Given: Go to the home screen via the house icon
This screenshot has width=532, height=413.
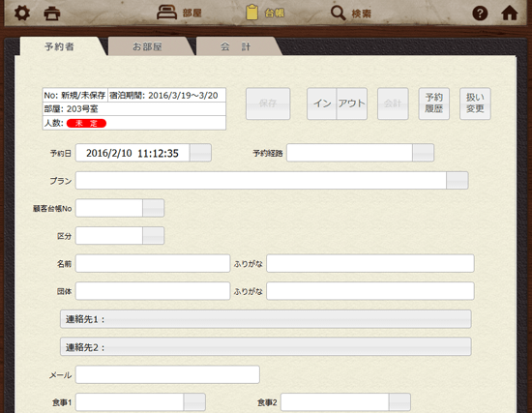Looking at the screenshot, I should [510, 14].
